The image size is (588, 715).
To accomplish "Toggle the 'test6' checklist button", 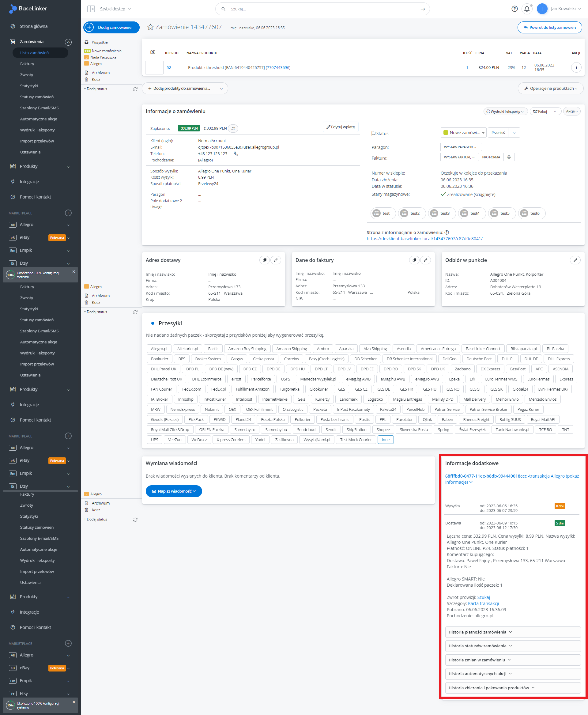I will [531, 213].
